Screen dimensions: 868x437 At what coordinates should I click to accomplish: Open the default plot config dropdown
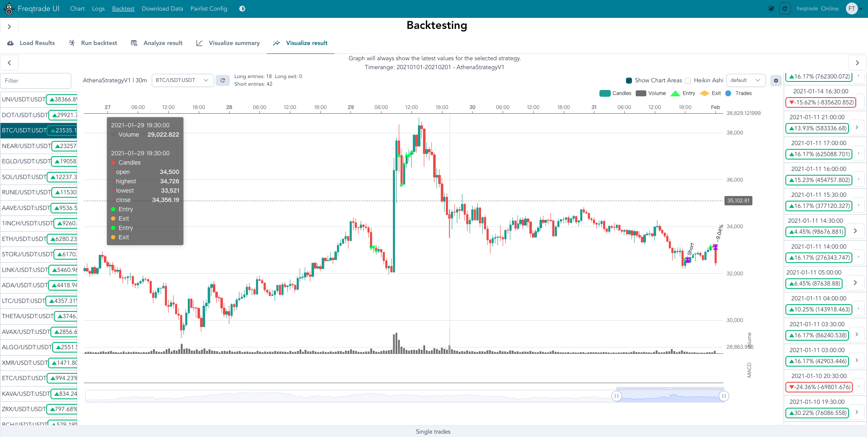[746, 80]
